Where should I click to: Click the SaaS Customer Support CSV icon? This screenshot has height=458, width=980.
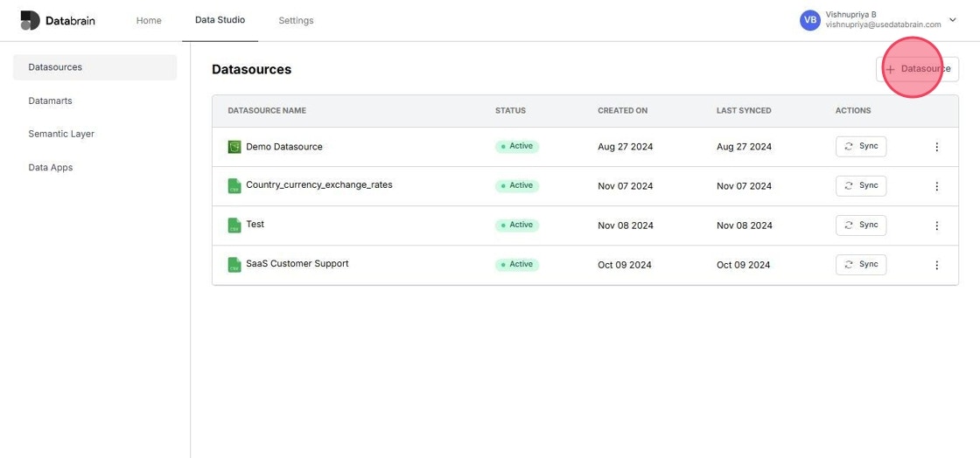(234, 265)
